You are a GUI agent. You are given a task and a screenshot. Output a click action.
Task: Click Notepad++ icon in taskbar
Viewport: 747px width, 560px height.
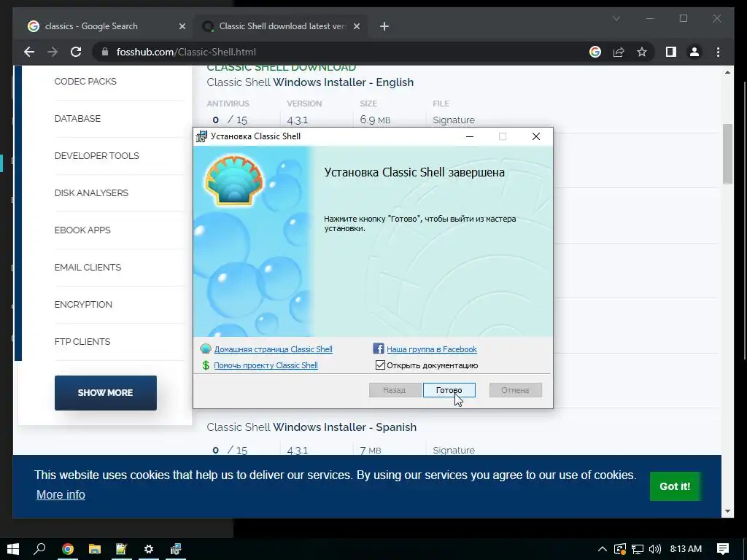pyautogui.click(x=122, y=549)
